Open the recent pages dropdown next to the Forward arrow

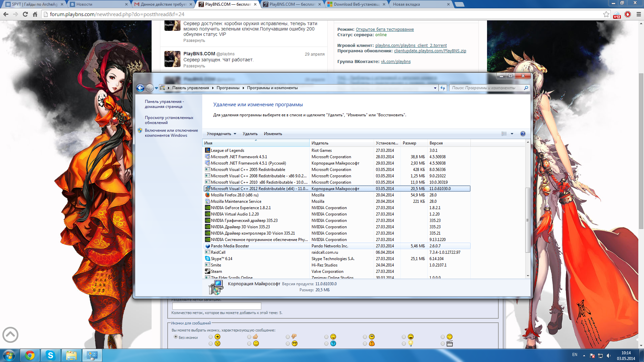point(156,88)
